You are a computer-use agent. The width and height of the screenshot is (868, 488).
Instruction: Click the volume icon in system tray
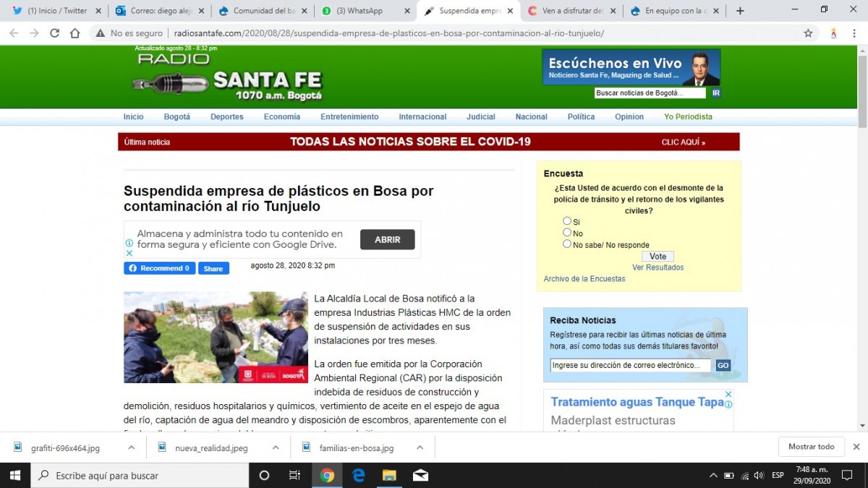tap(759, 475)
